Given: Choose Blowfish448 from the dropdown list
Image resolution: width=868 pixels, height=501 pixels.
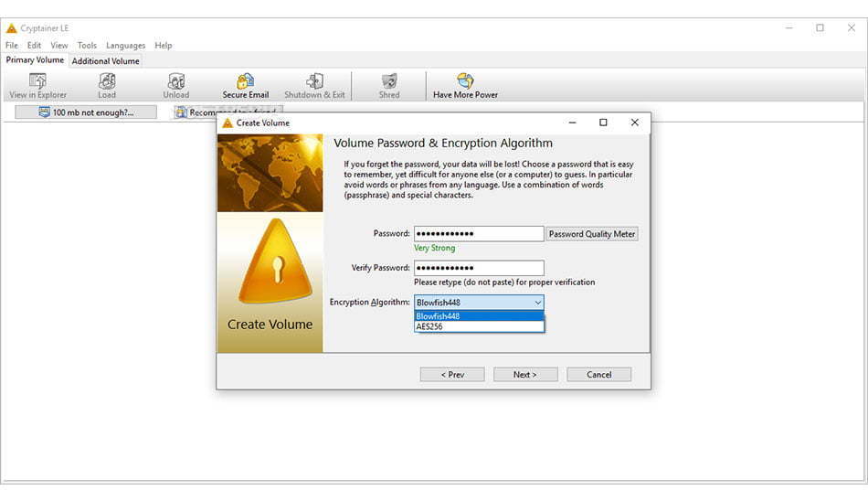Looking at the screenshot, I should point(479,316).
